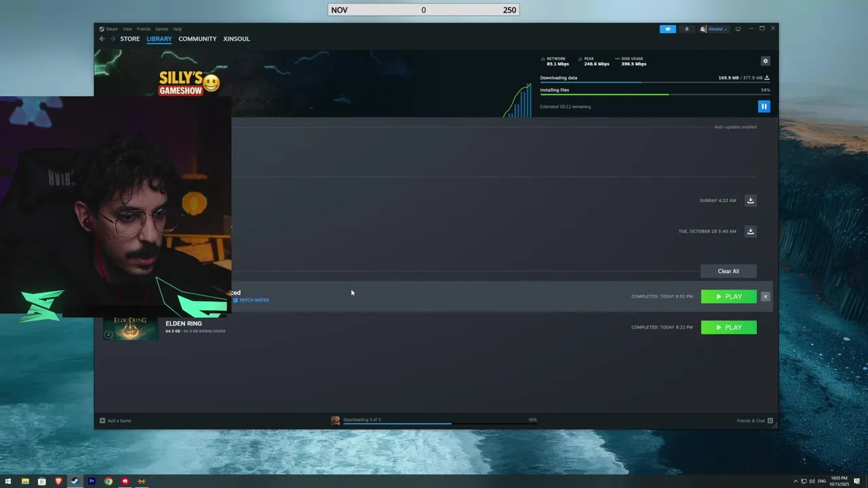Open Friends & Chat
868x488 pixels.
(x=755, y=421)
